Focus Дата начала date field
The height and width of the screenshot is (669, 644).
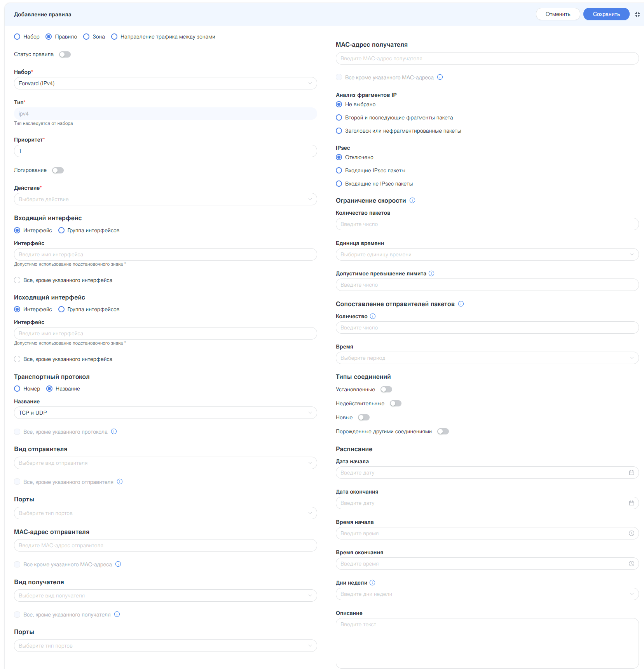487,473
